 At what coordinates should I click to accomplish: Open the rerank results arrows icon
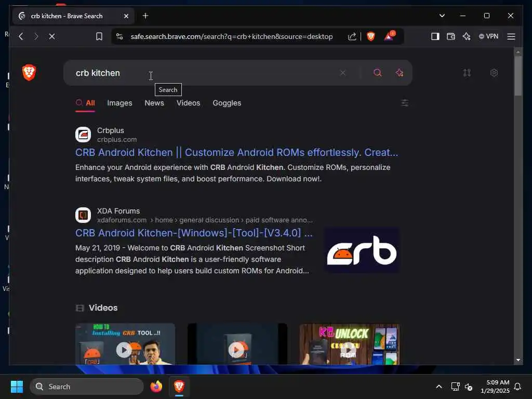[x=467, y=73]
